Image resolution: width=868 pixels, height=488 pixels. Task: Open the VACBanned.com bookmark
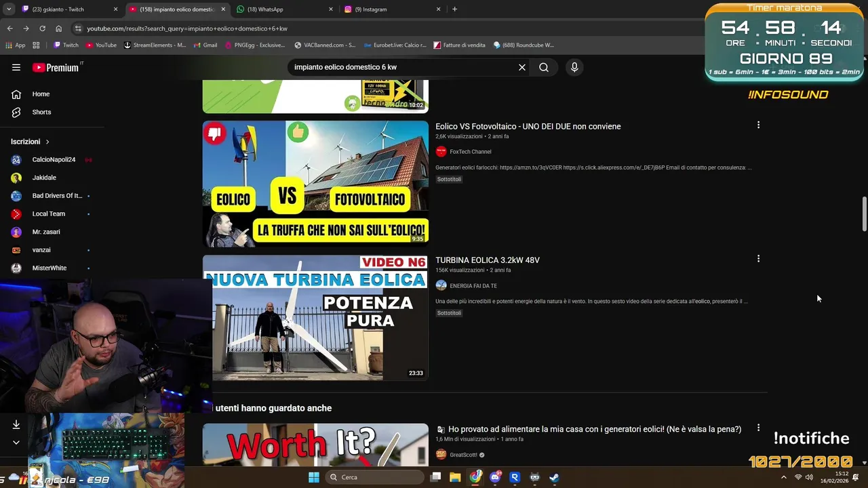point(325,45)
